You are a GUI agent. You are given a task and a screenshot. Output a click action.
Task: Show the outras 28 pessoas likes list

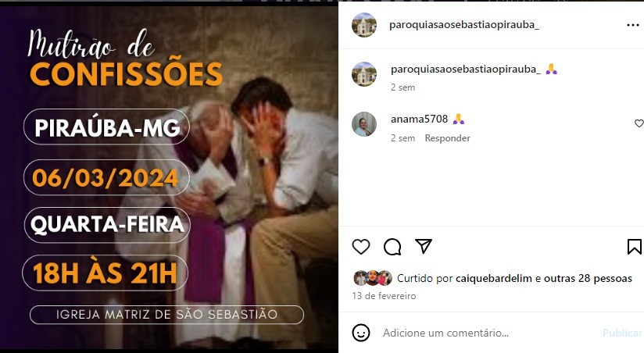point(588,278)
